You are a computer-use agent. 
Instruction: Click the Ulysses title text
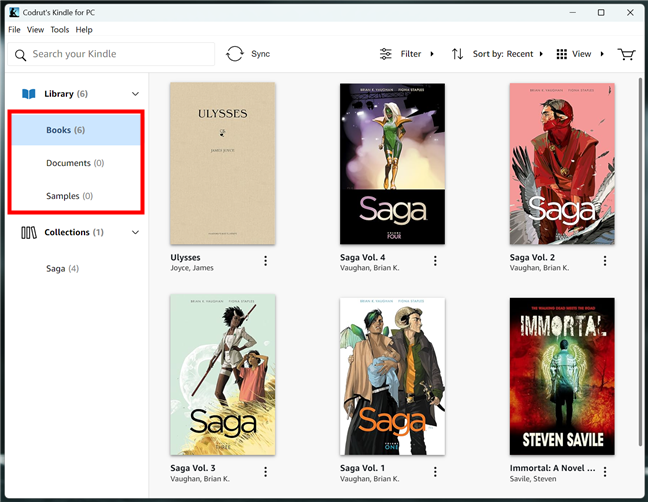(x=185, y=257)
